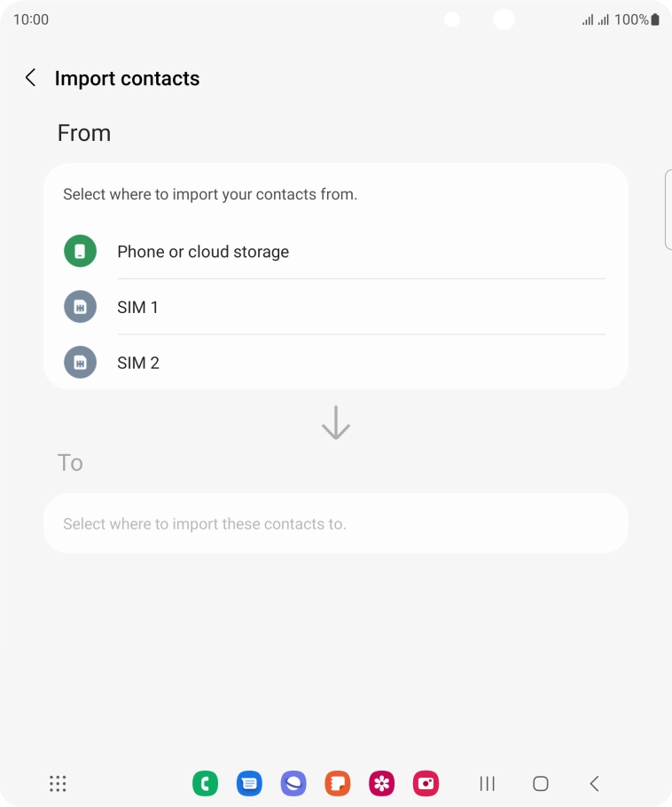Show recent apps with three-line button
This screenshot has width=672, height=807.
(x=487, y=783)
